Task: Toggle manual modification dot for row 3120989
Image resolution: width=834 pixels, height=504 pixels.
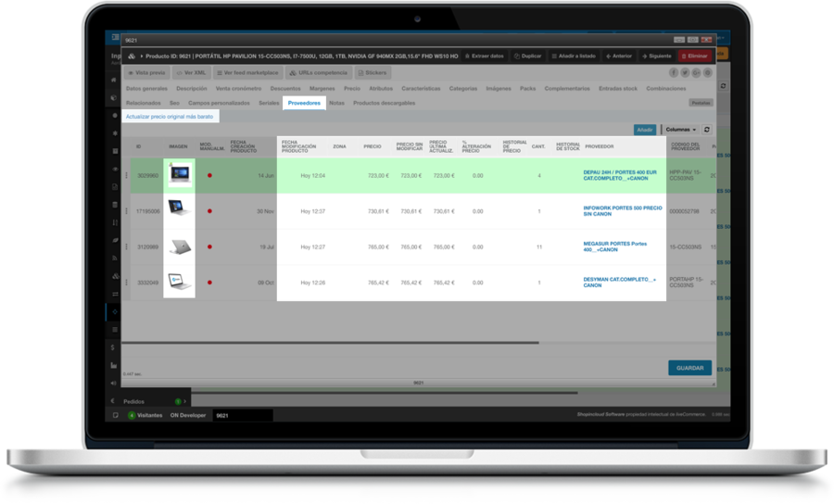Action: [209, 246]
